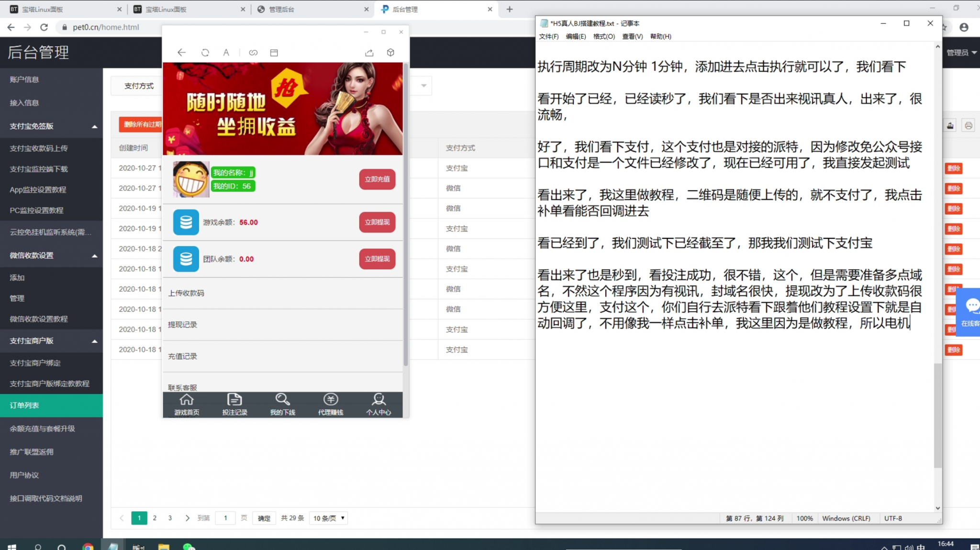This screenshot has width=980, height=550.
Task: Open the 10 条/页 page size dropdown
Action: (x=328, y=518)
